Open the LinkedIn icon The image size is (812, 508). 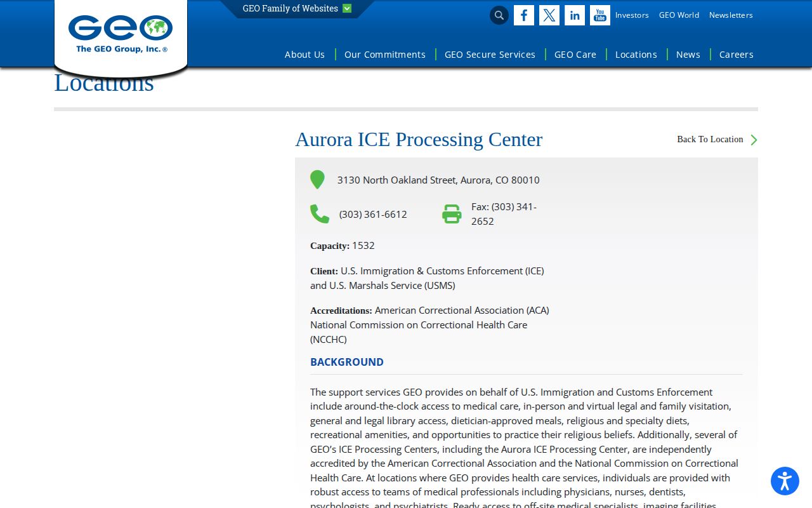click(x=575, y=15)
